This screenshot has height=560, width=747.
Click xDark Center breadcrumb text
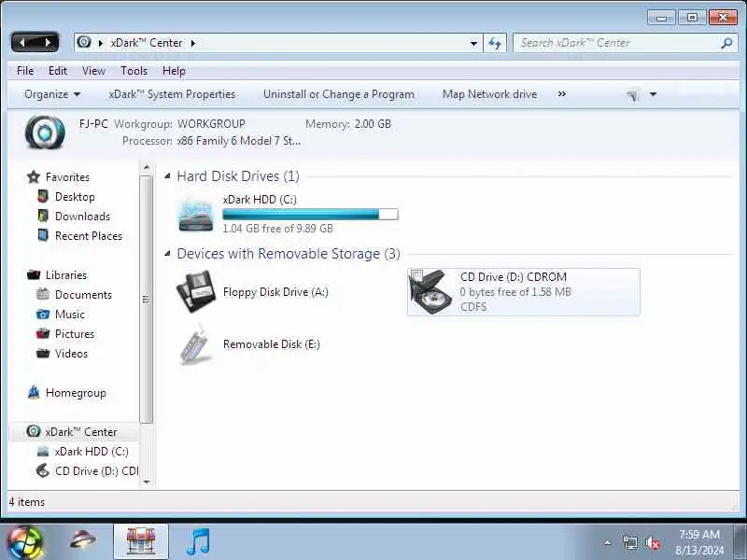pos(147,43)
